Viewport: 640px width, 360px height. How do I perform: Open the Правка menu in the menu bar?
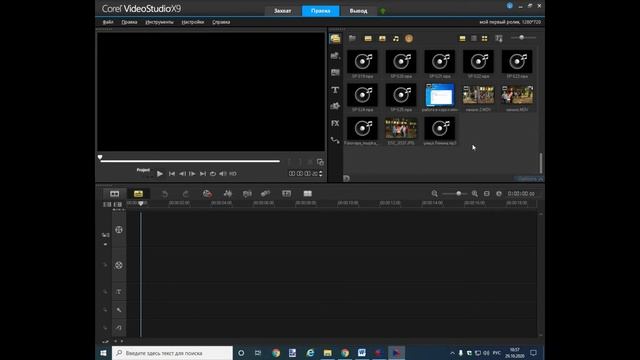click(129, 22)
